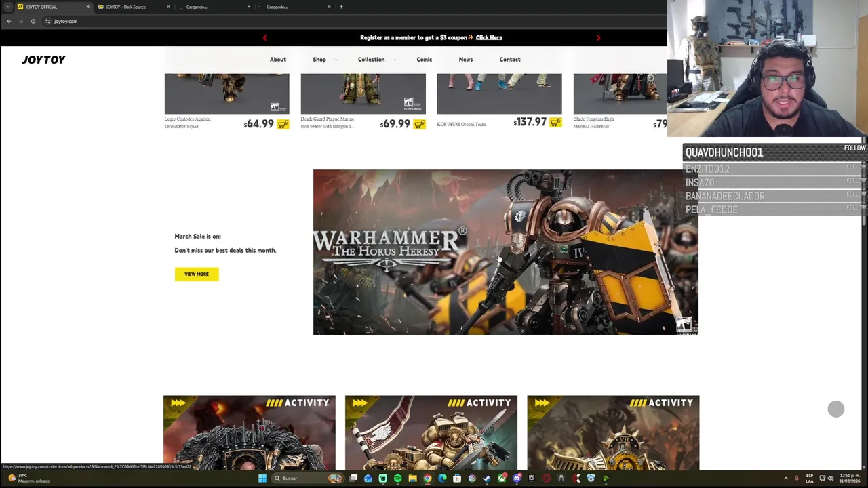Open the News page
Image resolution: width=868 pixels, height=488 pixels.
click(x=466, y=60)
